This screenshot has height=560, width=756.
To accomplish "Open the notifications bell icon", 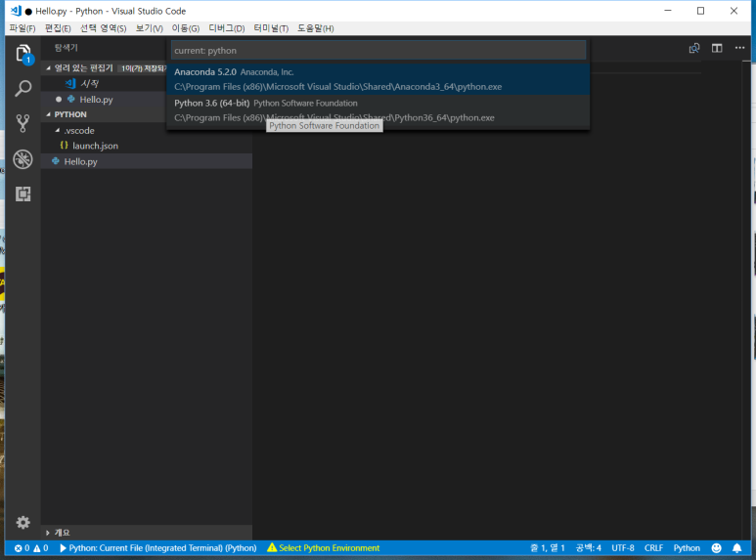I will click(x=737, y=548).
